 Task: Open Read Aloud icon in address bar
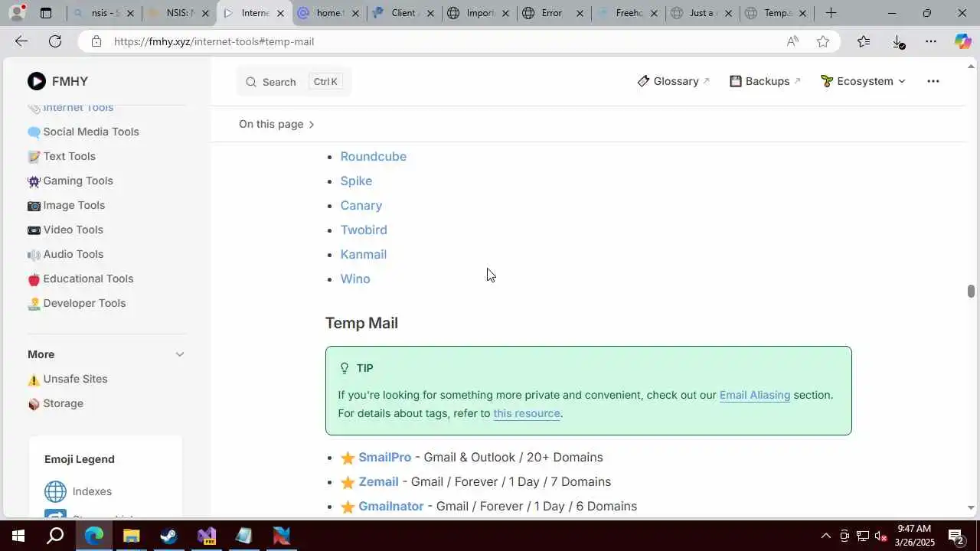(792, 41)
